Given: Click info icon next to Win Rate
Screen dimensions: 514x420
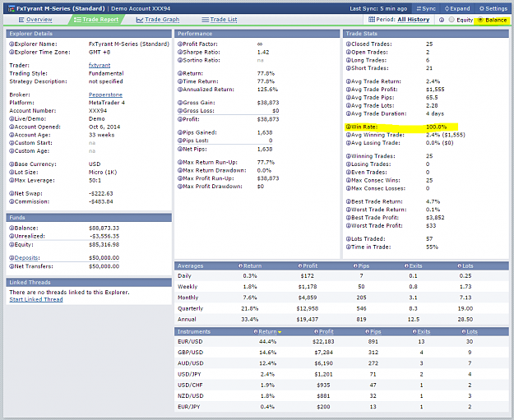Looking at the screenshot, I should [x=349, y=127].
